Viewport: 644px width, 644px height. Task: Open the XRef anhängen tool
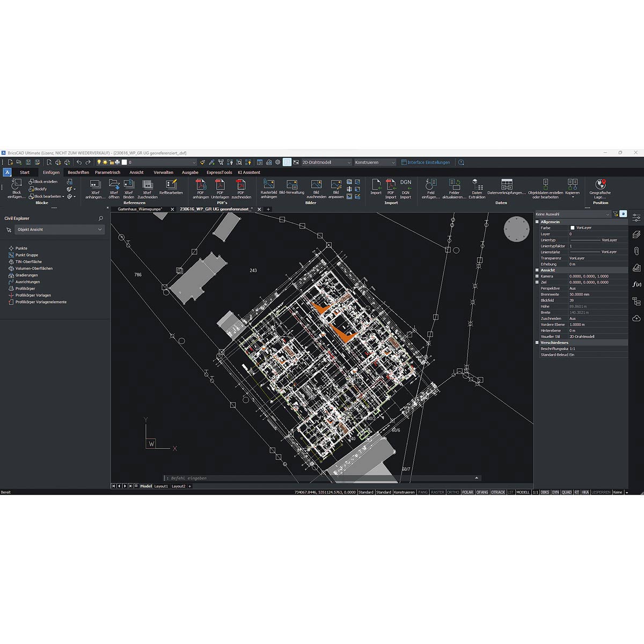(95, 185)
